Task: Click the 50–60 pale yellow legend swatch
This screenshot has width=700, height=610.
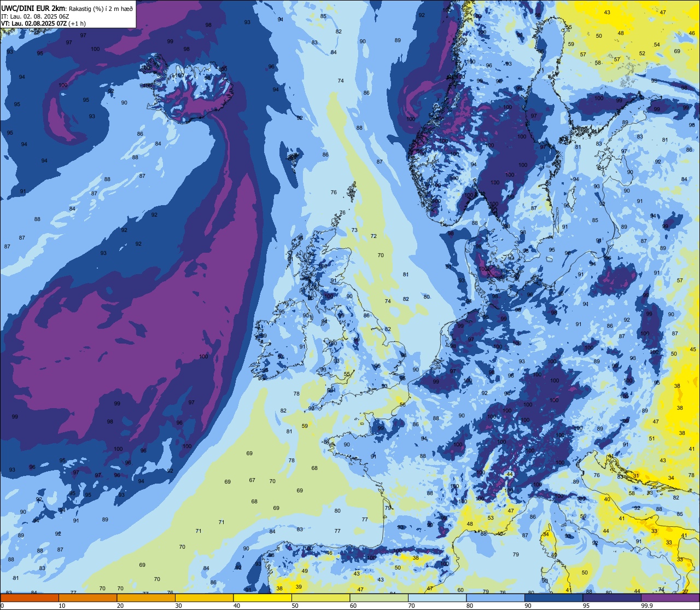Action: 320,598
